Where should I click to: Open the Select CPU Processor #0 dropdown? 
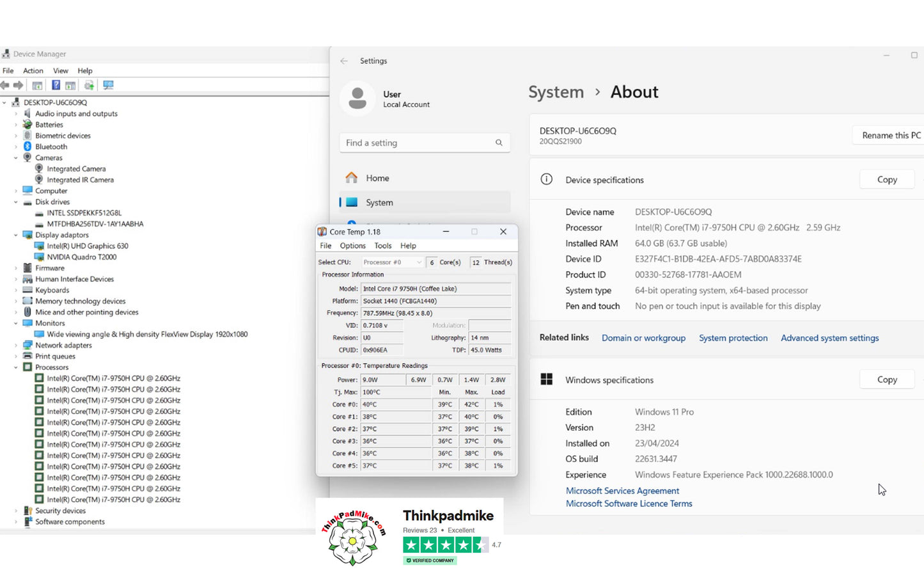click(x=392, y=262)
